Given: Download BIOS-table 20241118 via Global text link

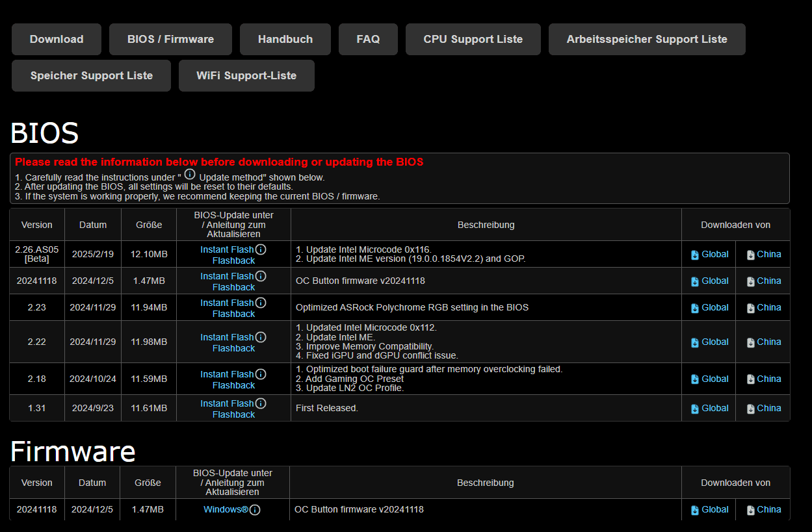Looking at the screenshot, I should 715,281.
